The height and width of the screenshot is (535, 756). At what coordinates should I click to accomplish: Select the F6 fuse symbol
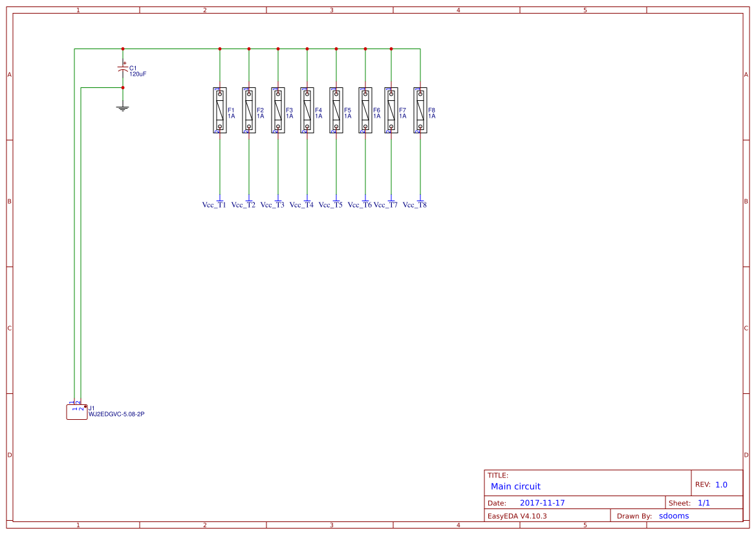(x=365, y=111)
